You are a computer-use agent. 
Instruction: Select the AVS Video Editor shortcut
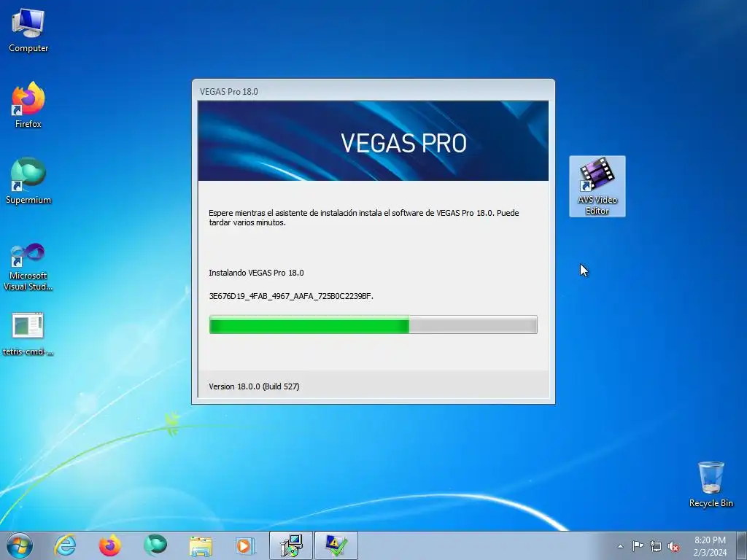coord(597,186)
